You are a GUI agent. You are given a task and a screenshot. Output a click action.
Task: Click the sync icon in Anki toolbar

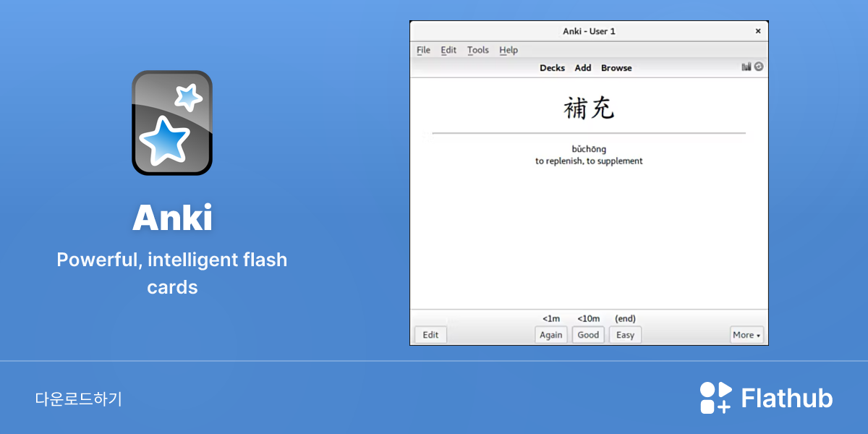(x=759, y=67)
